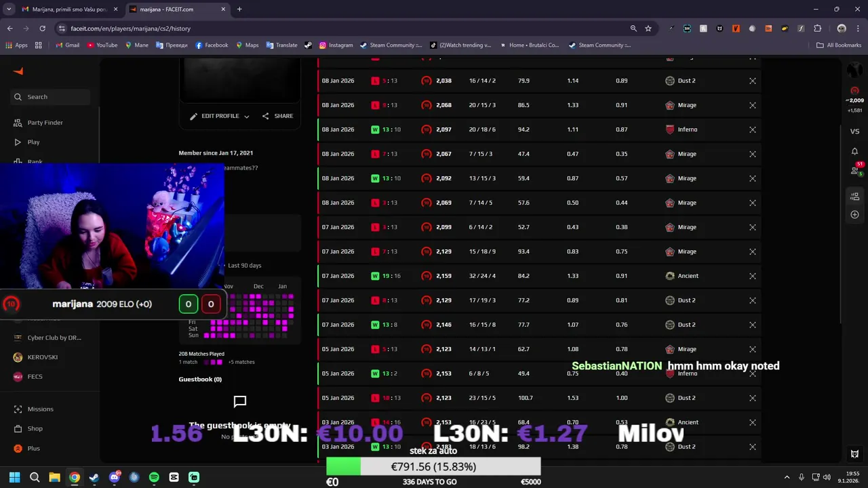Switch to the marijana - FACEIT.com tab
868x488 pixels.
178,9
